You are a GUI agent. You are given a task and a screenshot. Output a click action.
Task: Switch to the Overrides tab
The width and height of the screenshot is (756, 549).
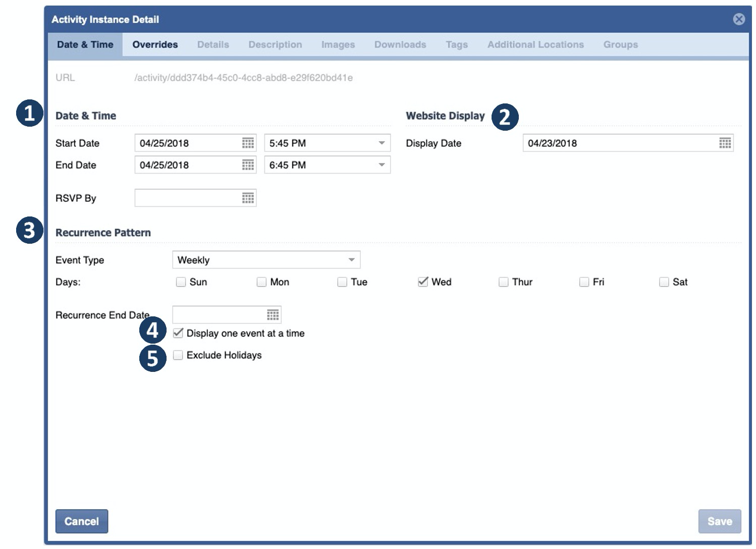[155, 44]
